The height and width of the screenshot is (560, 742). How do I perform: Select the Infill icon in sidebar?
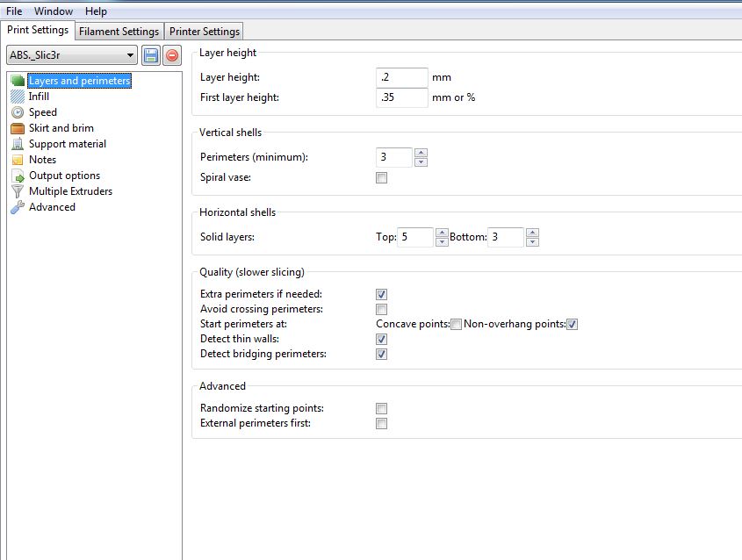point(18,97)
